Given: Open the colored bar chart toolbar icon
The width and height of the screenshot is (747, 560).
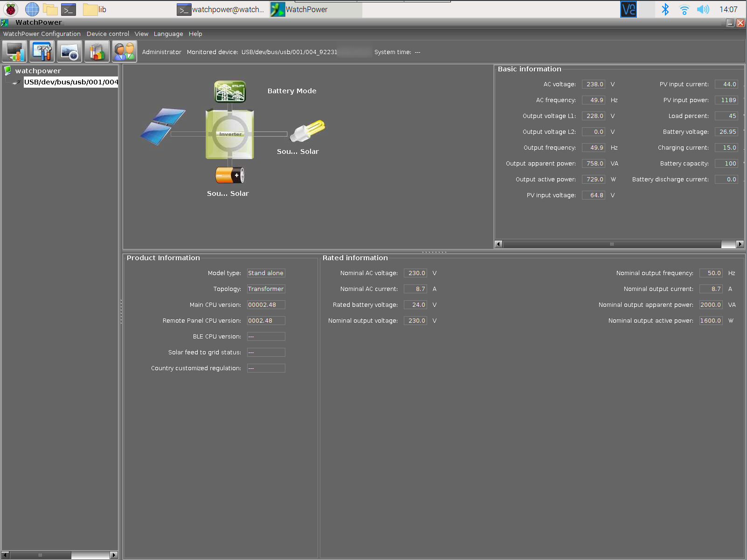Looking at the screenshot, I should click(x=97, y=51).
